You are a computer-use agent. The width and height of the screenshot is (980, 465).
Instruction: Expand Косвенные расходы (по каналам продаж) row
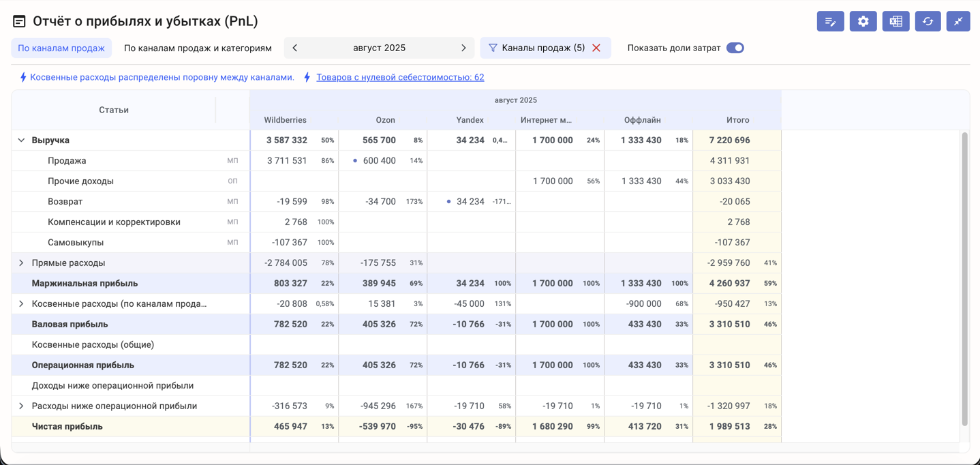[21, 304]
